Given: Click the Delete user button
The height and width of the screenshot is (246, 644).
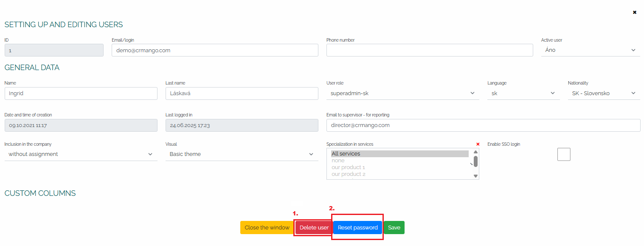Looking at the screenshot, I should point(314,227).
